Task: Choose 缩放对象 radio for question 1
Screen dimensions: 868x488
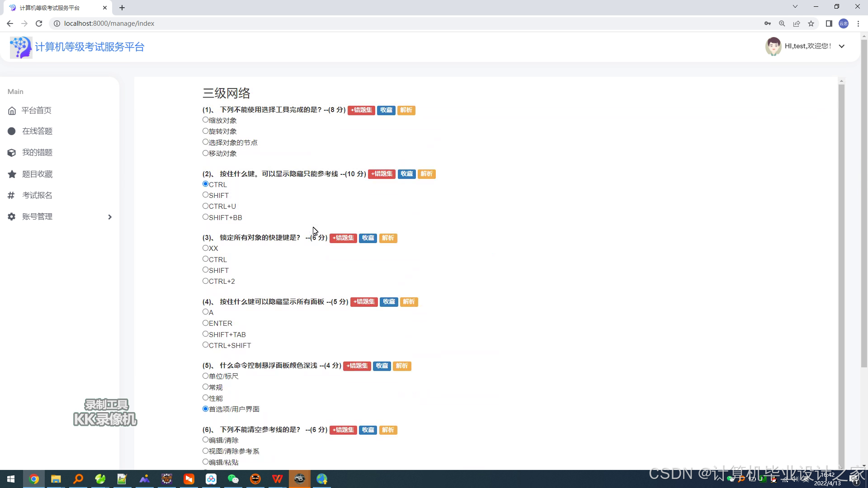Action: click(x=205, y=120)
